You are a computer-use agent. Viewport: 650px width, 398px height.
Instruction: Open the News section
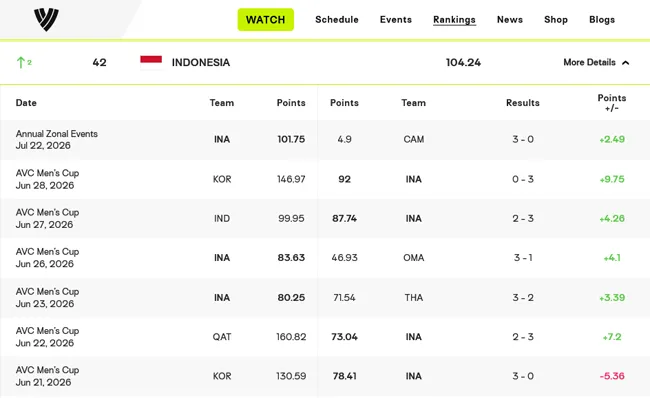(x=509, y=19)
